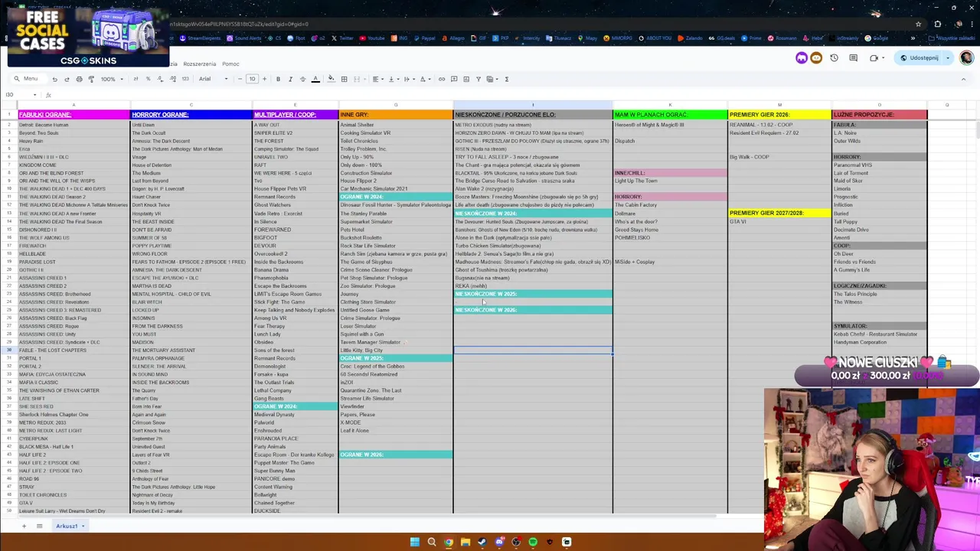Image resolution: width=980 pixels, height=551 pixels.
Task: Click the Merge cells icon
Action: coord(358,79)
